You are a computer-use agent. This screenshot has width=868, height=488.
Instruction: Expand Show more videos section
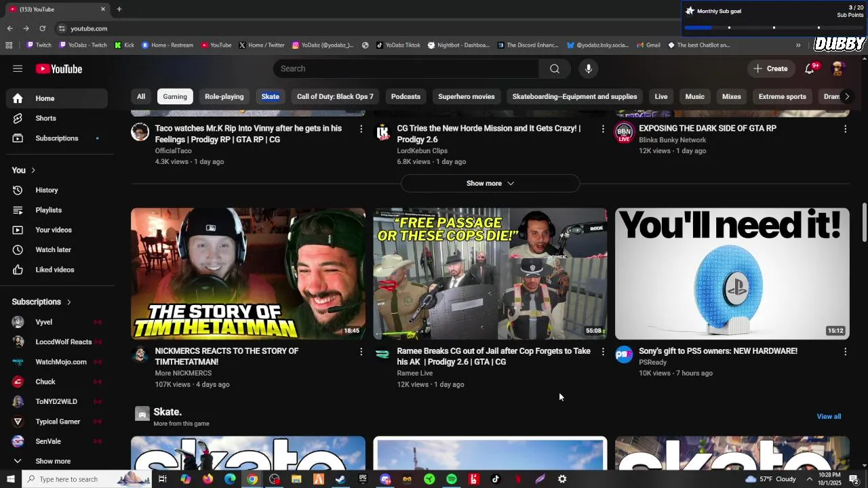[x=490, y=184]
